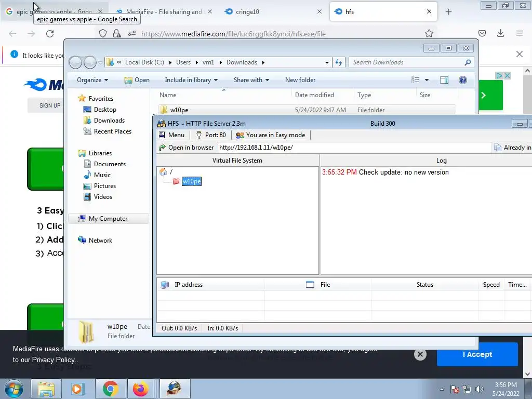
Task: Click the Already in clipboard button
Action: (513, 148)
